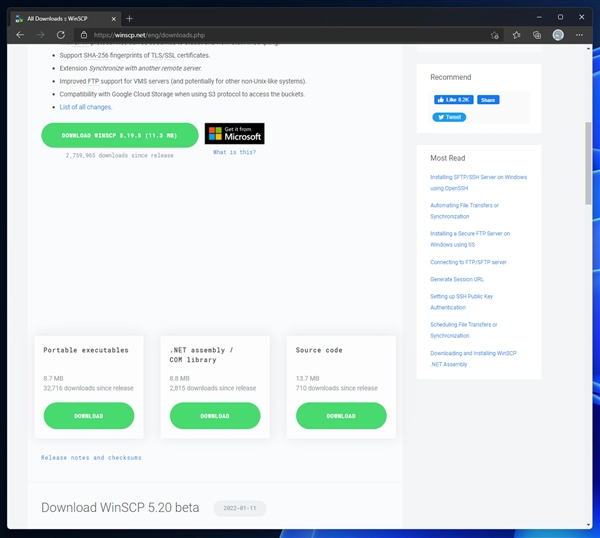600x538 pixels.
Task: Click the 2022-01-11 date badge
Action: point(240,508)
